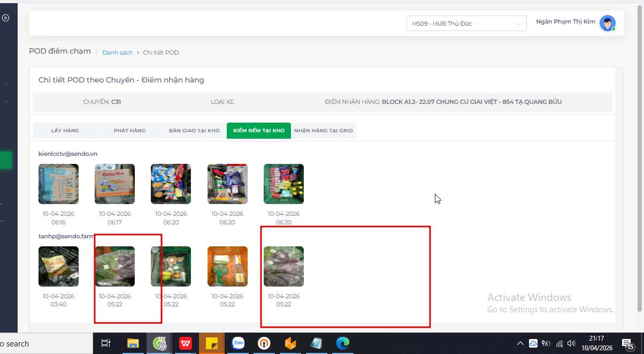The image size is (644, 354).
Task: Click top icon in left sidebar
Action: point(5,18)
